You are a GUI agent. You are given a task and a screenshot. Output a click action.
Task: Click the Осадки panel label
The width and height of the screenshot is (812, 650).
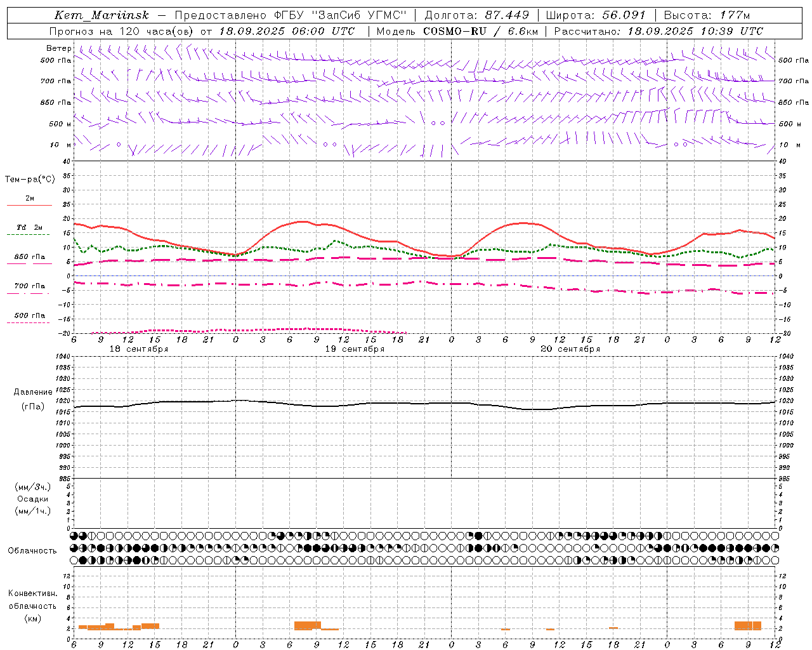pyautogui.click(x=33, y=499)
